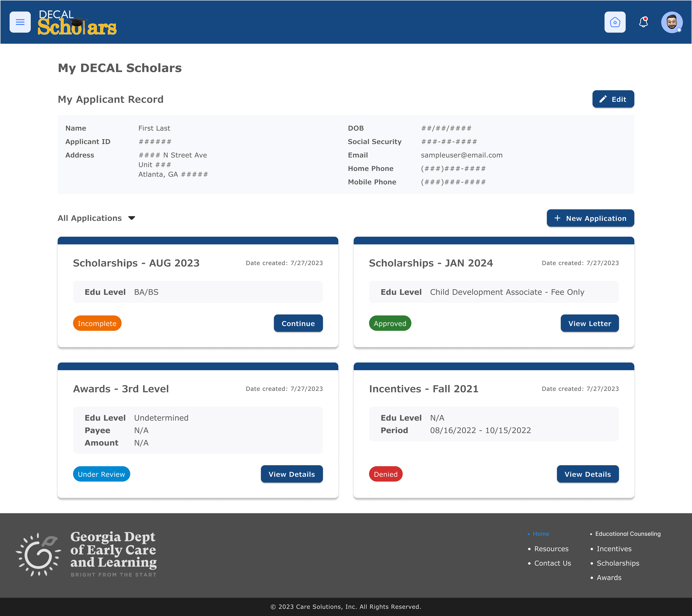Screen dimensions: 692x616
Task: Open Educational Counseling footer link
Action: tap(628, 534)
